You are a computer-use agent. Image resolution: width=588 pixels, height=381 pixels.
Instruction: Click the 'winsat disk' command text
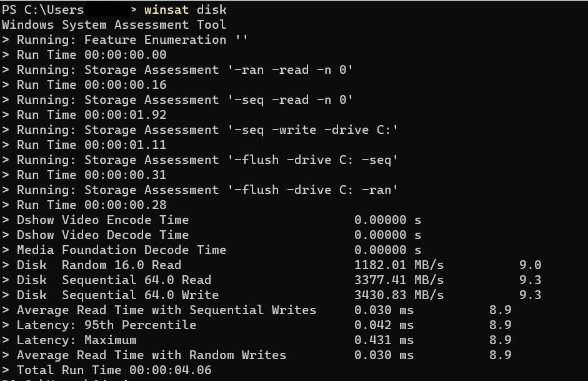[x=185, y=9]
